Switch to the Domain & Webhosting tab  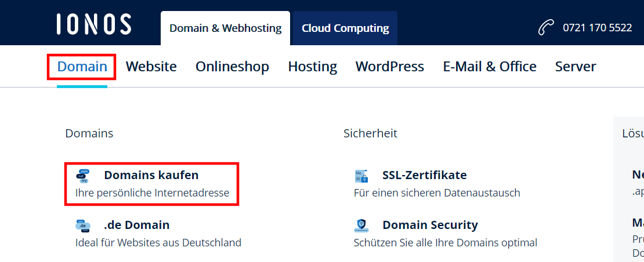pos(225,28)
